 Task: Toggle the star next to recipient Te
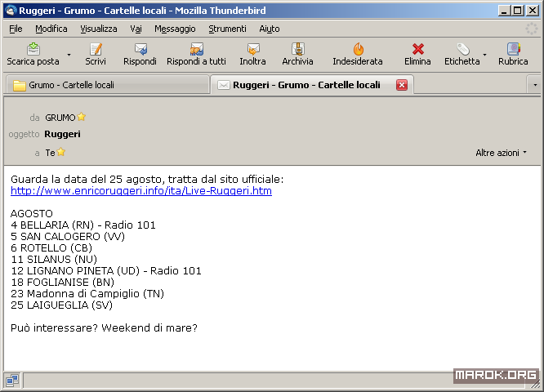[x=61, y=152]
